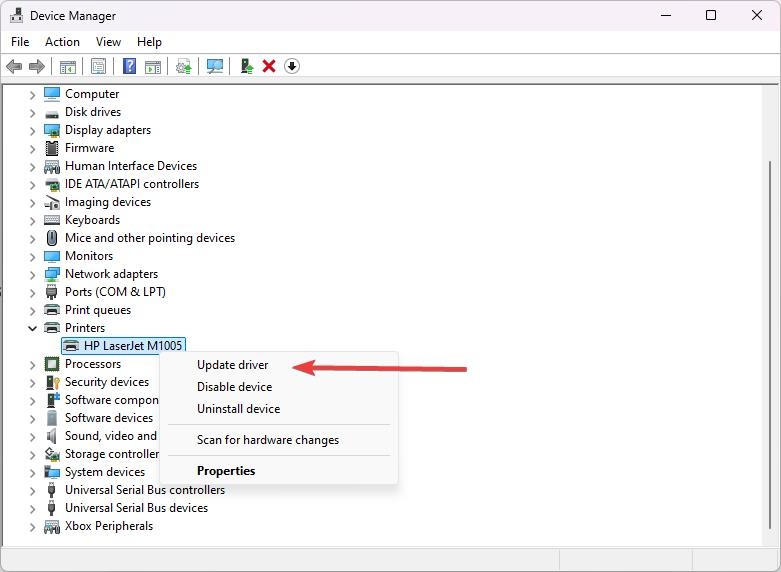Select the Software devices row
Viewport: 781px width, 572px height.
click(109, 418)
